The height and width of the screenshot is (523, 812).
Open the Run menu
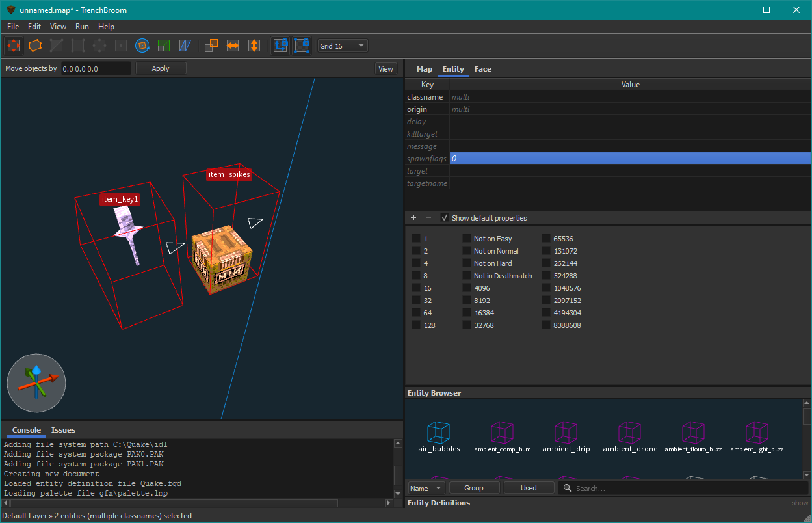[x=82, y=27]
